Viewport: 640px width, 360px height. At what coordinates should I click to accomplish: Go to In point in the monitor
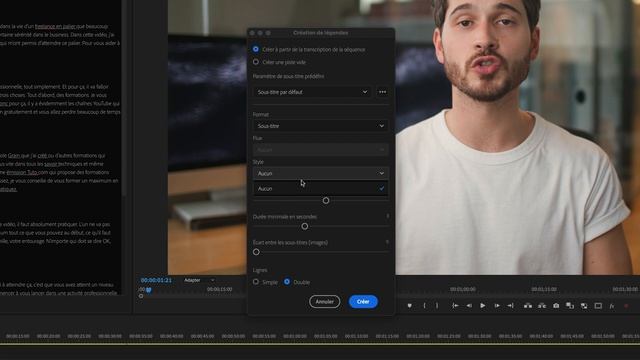pyautogui.click(x=455, y=306)
